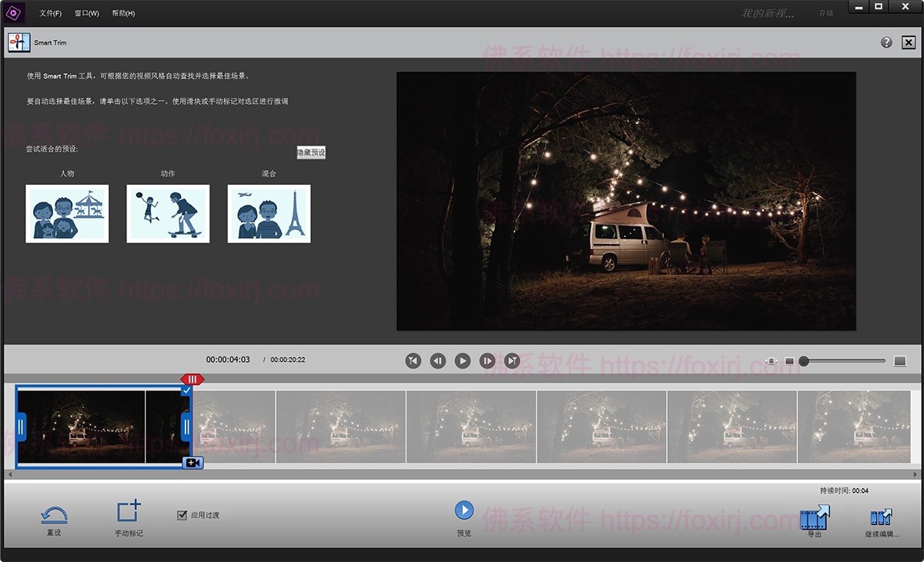Image resolution: width=924 pixels, height=562 pixels.
Task: Collapse presets using 隐藏预设
Action: 310,152
